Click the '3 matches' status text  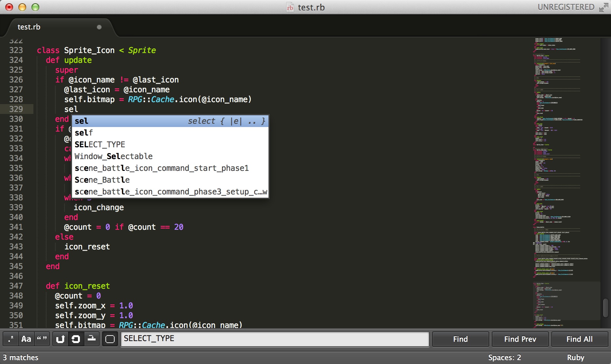pos(21,357)
